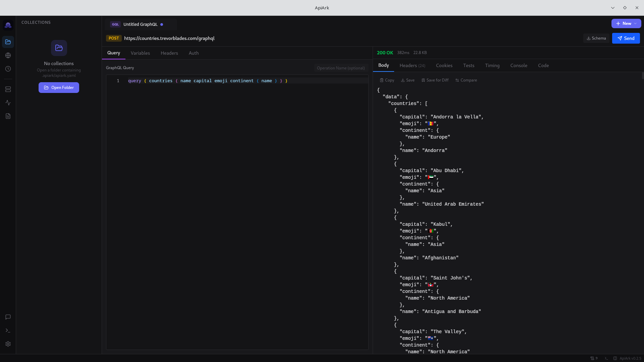The width and height of the screenshot is (644, 362).
Task: Toggle the split layout icon in status bar
Action: (615, 358)
